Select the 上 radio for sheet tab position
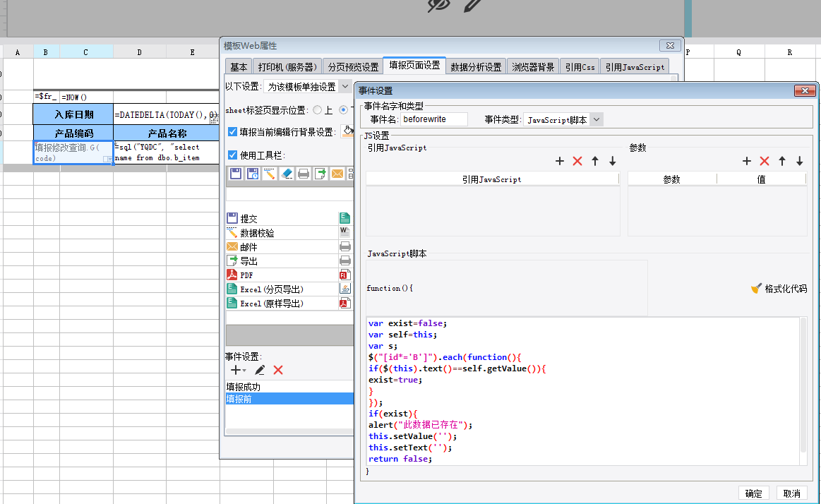The height and width of the screenshot is (504, 821). pyautogui.click(x=317, y=110)
